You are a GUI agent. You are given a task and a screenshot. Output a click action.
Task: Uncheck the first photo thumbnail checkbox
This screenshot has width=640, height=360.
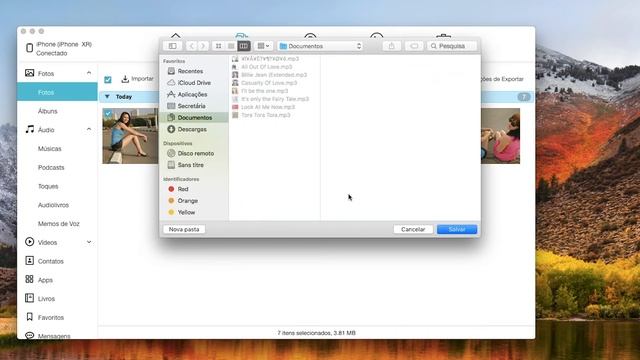pyautogui.click(x=108, y=113)
